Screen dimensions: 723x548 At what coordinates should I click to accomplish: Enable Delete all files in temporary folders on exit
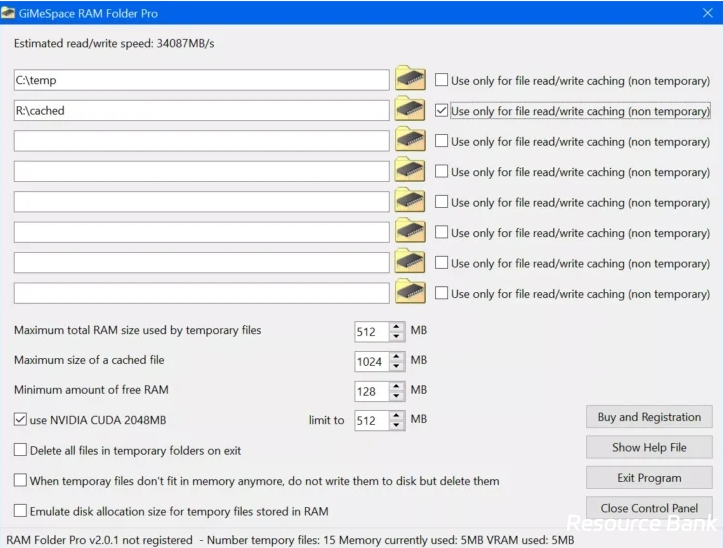click(x=21, y=451)
